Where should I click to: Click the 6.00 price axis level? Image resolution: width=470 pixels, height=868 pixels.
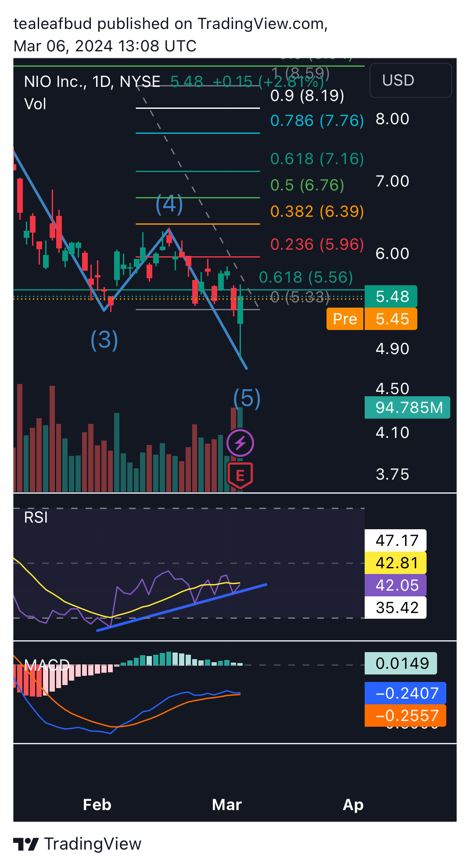click(x=392, y=254)
